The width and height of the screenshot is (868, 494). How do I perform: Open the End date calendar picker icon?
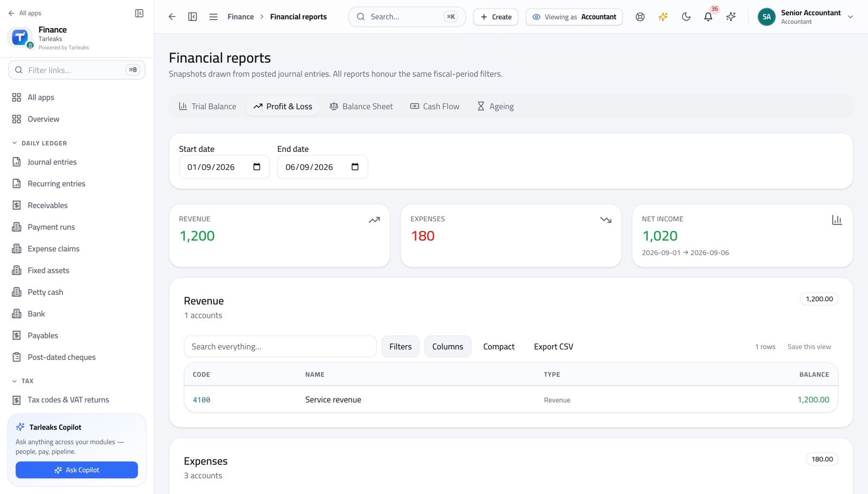click(x=355, y=167)
